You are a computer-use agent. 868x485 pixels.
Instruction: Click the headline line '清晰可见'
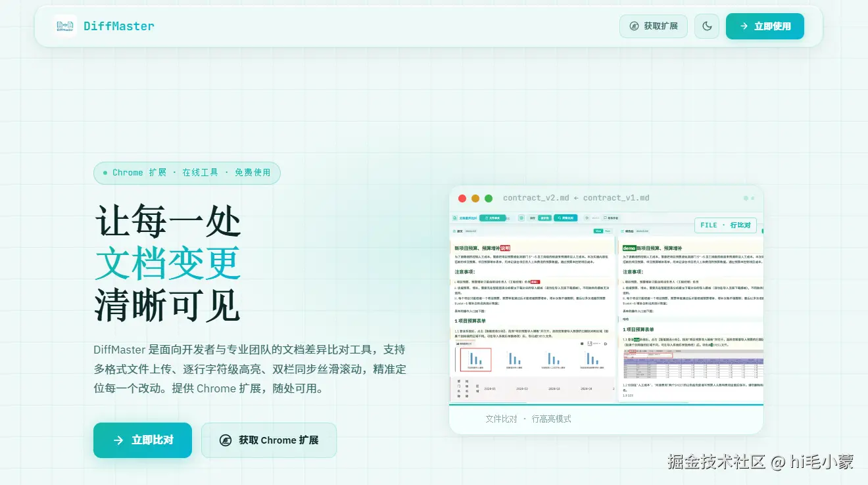pos(168,306)
